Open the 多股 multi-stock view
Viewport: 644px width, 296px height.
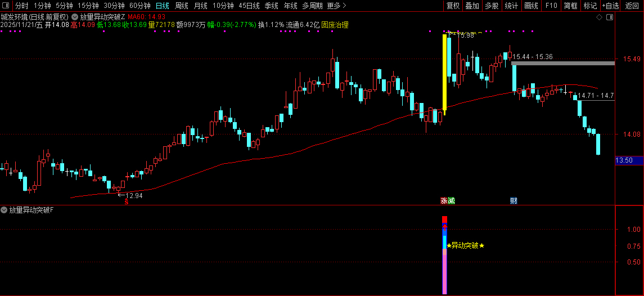click(492, 6)
